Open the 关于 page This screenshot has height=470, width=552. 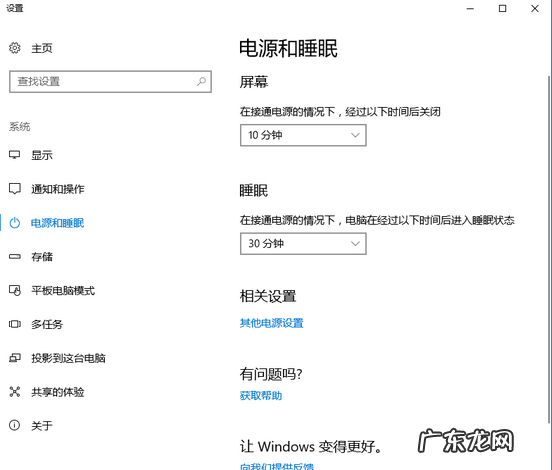click(x=42, y=426)
